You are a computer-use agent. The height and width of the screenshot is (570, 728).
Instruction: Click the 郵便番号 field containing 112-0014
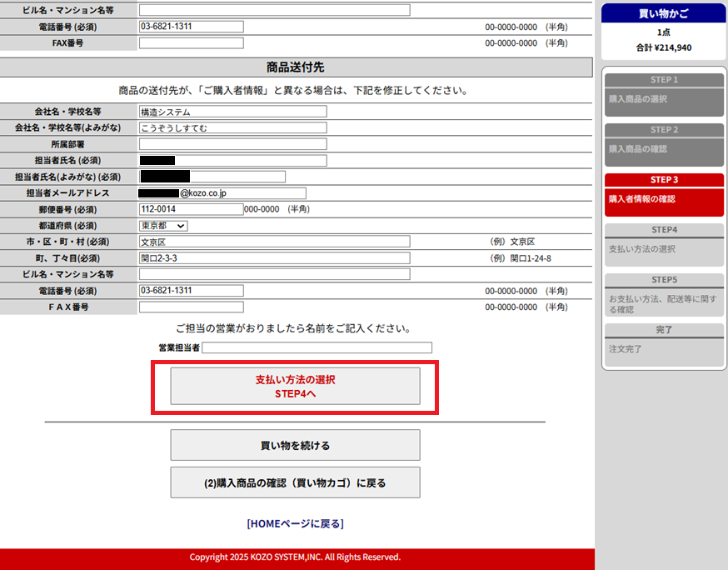point(191,209)
